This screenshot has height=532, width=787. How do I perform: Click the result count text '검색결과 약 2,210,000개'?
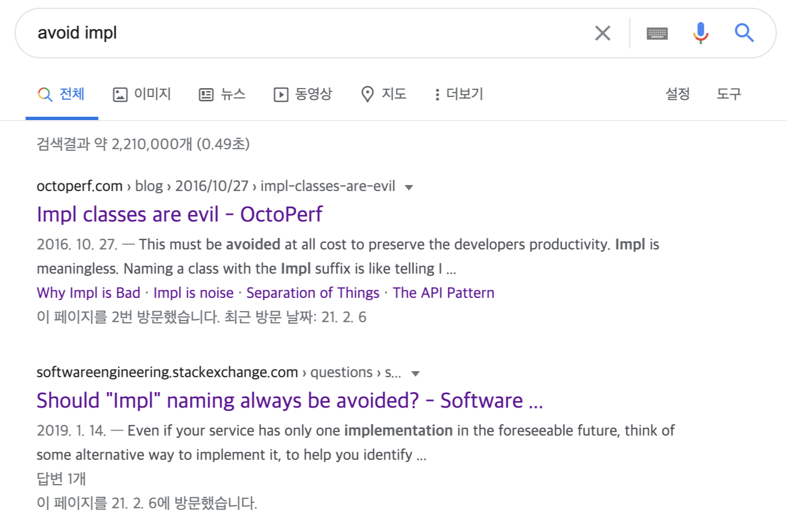pos(114,144)
